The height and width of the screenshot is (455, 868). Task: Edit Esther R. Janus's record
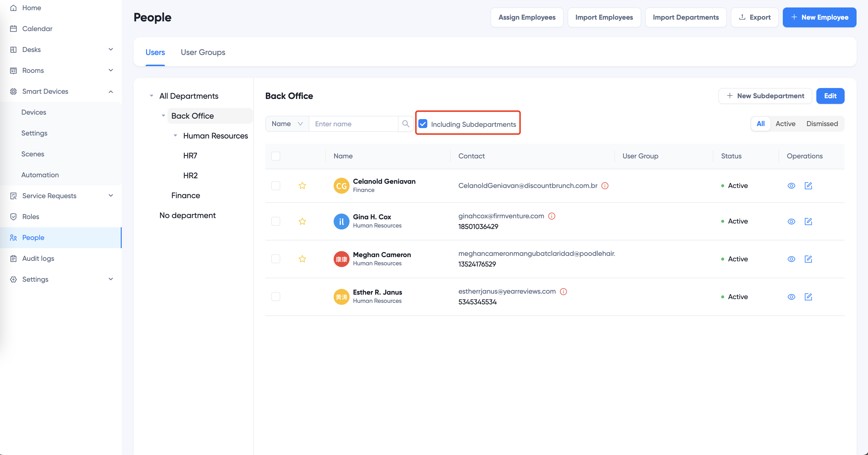(808, 297)
